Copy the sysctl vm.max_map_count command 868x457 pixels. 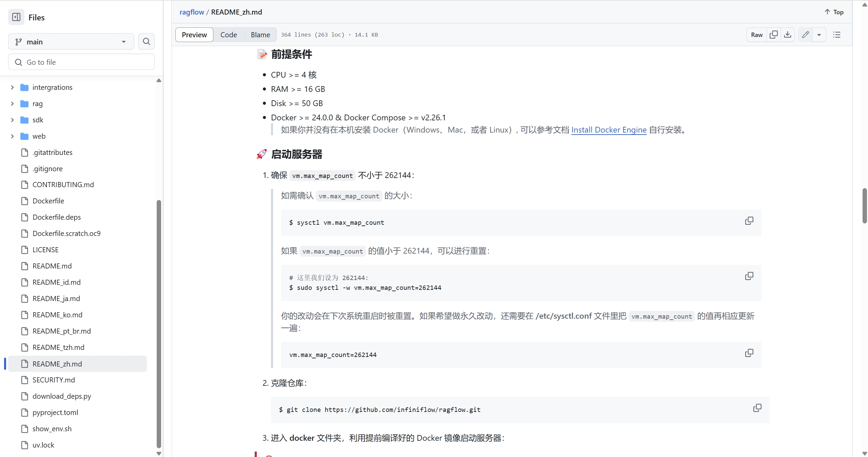pyautogui.click(x=749, y=220)
